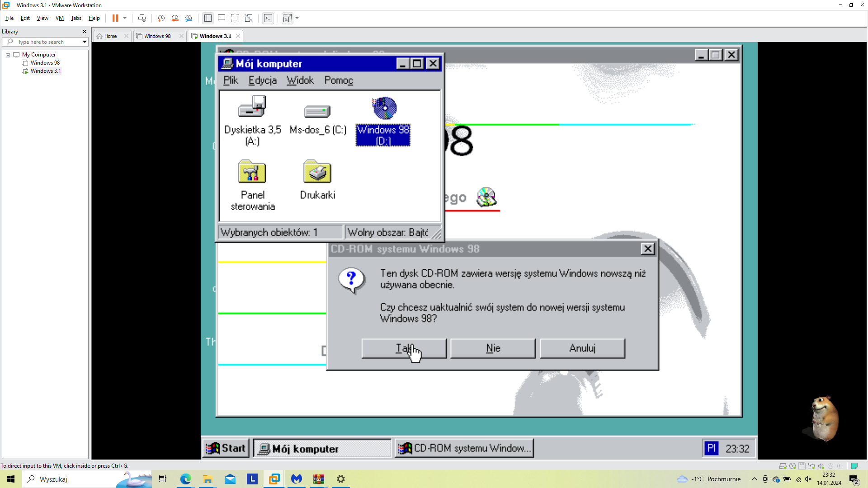Open the snapshot manager
This screenshot has width=868, height=488.
point(189,18)
